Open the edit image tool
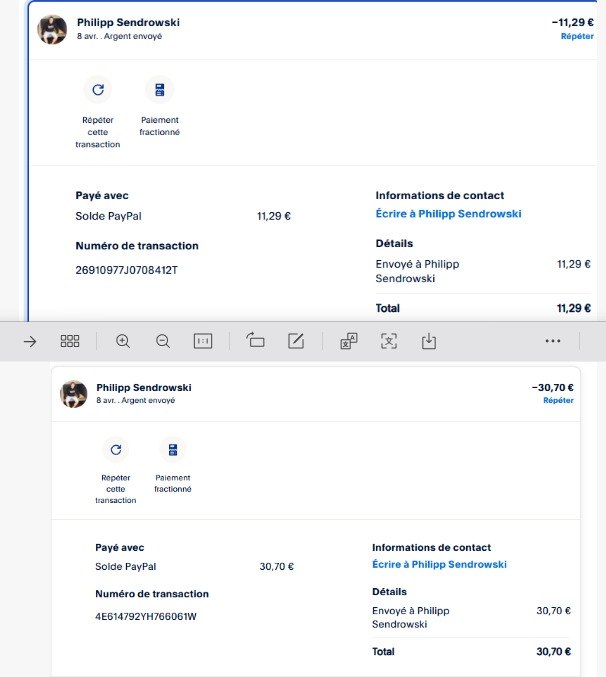 [x=295, y=341]
